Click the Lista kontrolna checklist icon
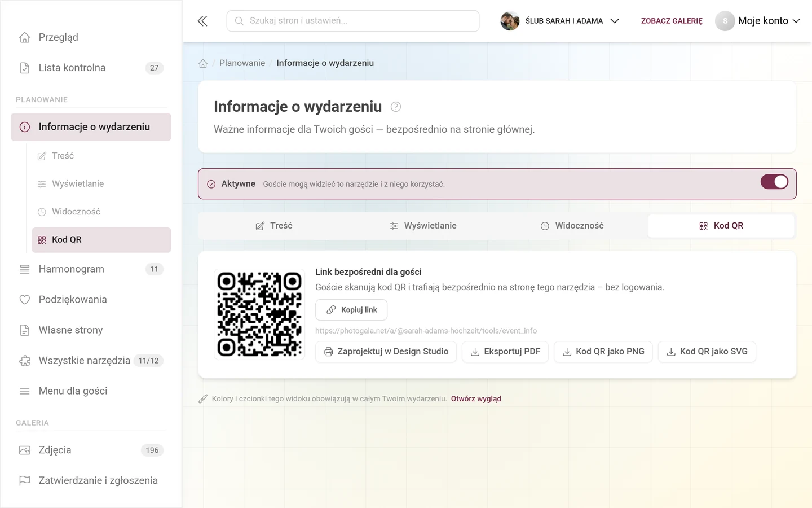The width and height of the screenshot is (812, 508). tap(25, 68)
